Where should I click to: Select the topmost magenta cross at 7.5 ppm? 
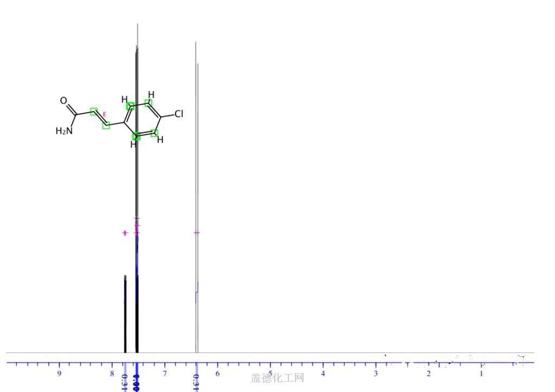click(x=137, y=219)
